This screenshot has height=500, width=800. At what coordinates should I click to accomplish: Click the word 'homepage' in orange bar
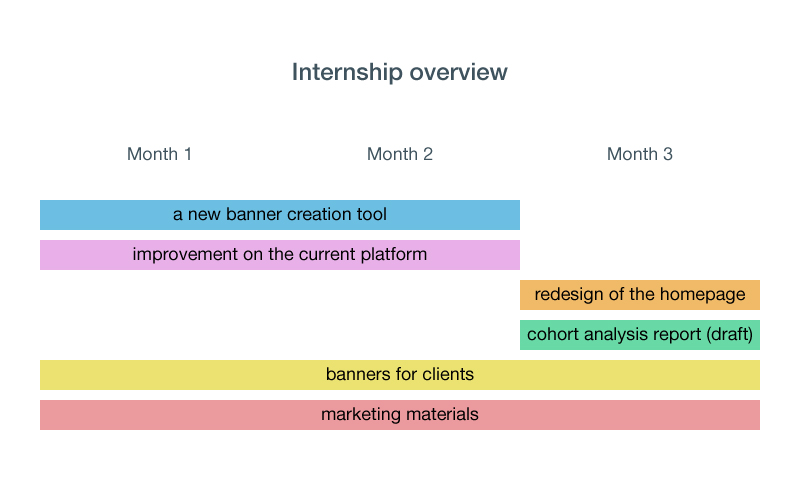tap(703, 295)
